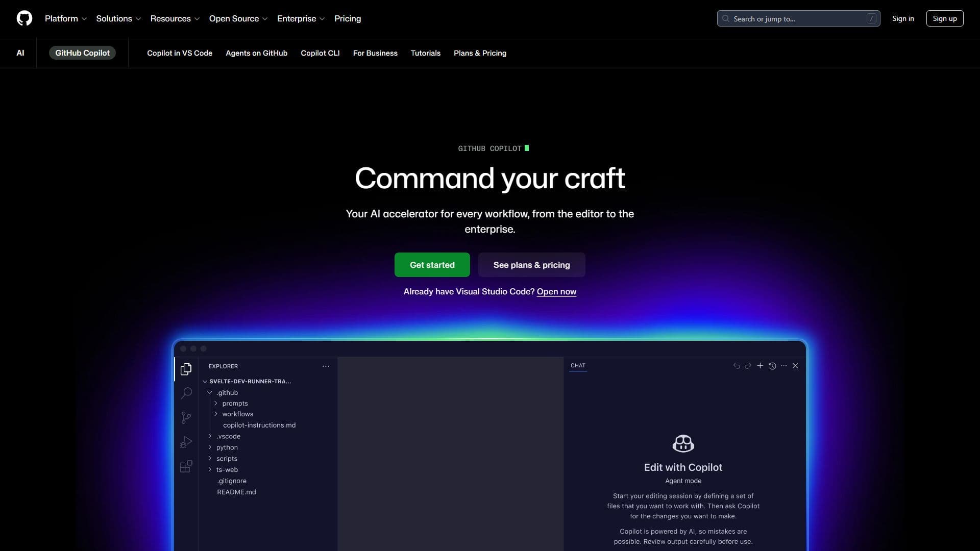Open Copilot CLI tab
Viewport: 980px width, 551px height.
320,53
